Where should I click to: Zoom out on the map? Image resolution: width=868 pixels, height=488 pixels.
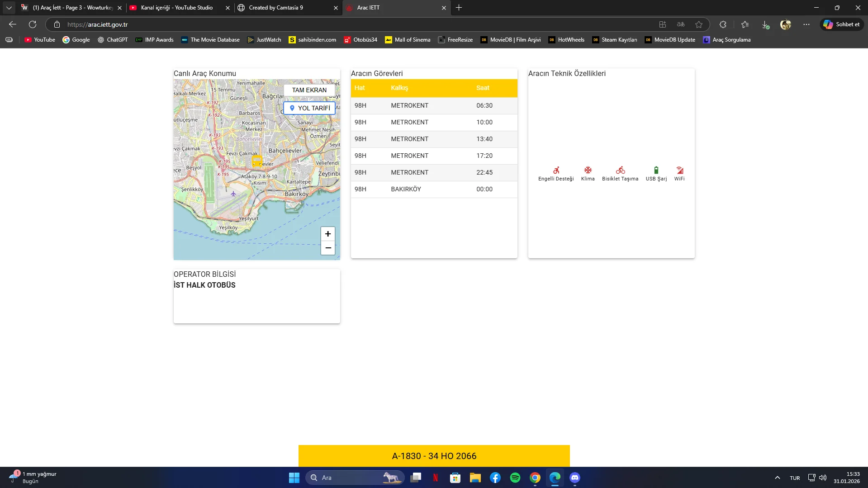pyautogui.click(x=328, y=248)
